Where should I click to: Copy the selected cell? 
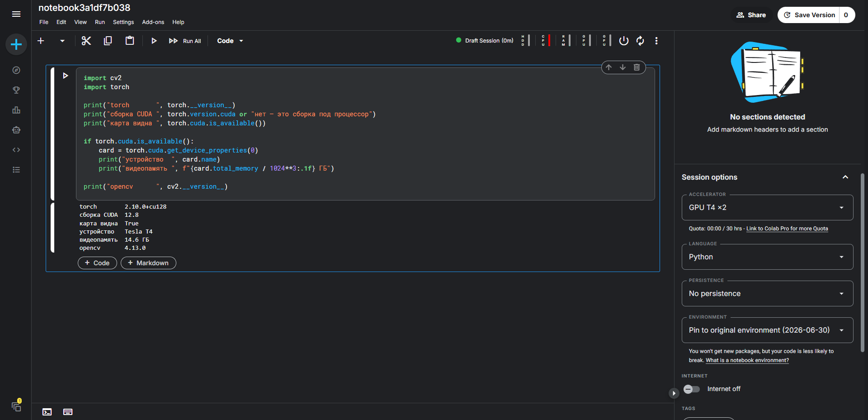point(108,41)
